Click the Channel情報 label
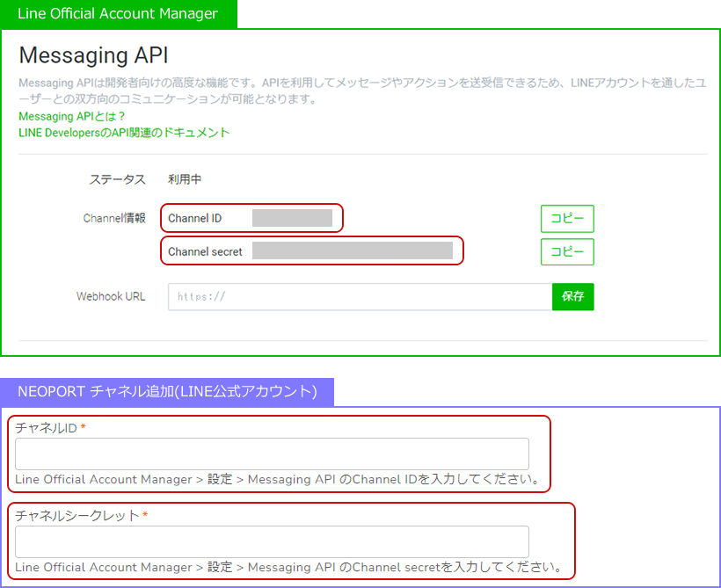Viewport: 721px width, 588px height. [114, 218]
